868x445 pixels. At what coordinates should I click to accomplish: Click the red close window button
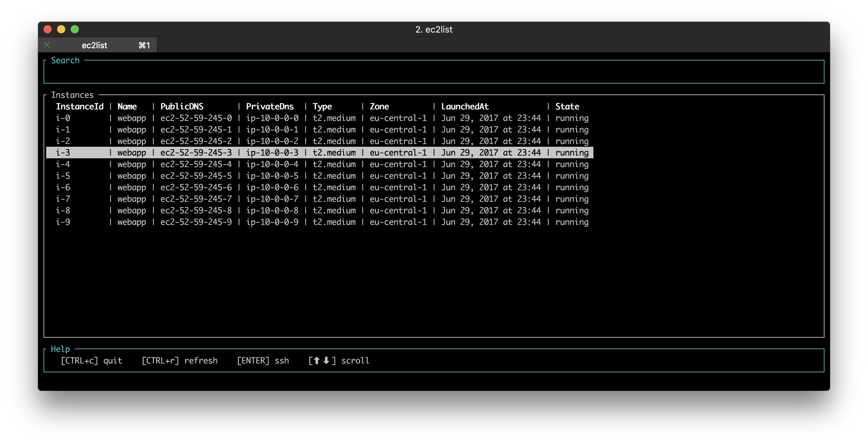[x=48, y=30]
